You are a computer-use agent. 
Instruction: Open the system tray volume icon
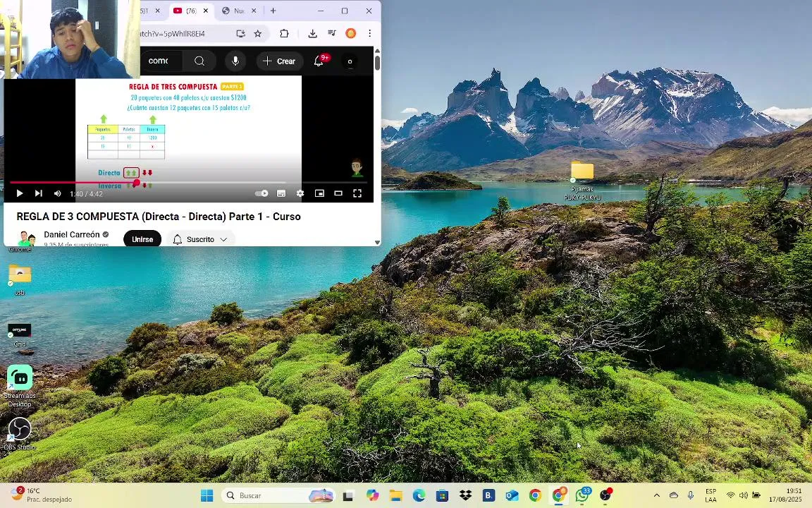point(744,495)
